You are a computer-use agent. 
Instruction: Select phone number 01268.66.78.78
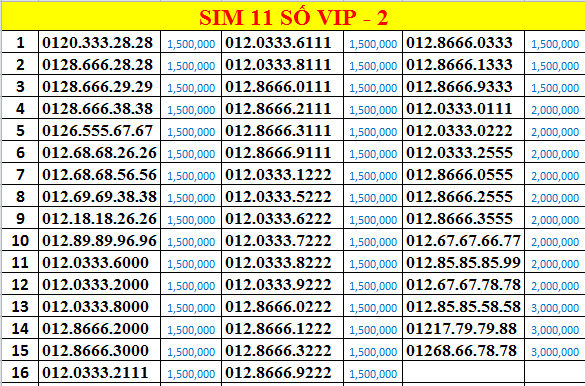click(462, 351)
